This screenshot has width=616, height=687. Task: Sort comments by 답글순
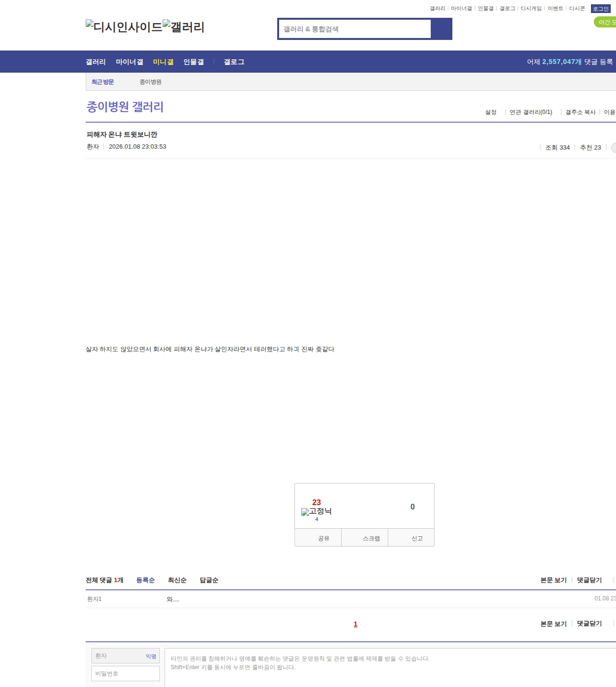pos(209,580)
